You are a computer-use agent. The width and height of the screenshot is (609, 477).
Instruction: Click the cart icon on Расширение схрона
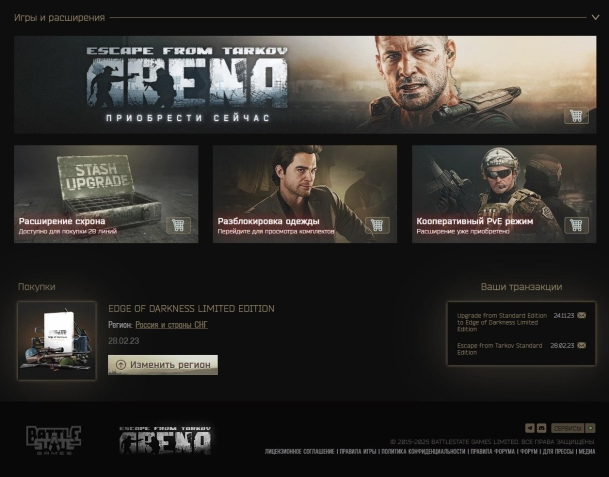click(x=178, y=225)
